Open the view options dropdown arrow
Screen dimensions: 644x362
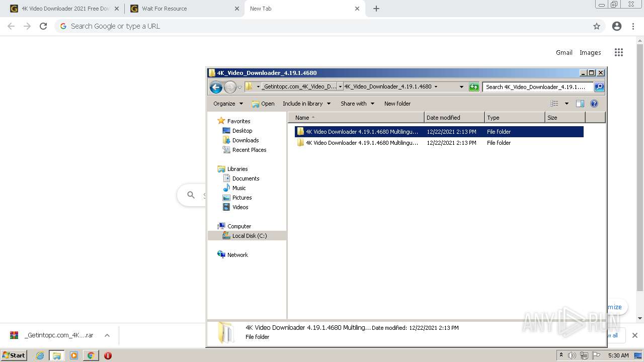pos(567,104)
